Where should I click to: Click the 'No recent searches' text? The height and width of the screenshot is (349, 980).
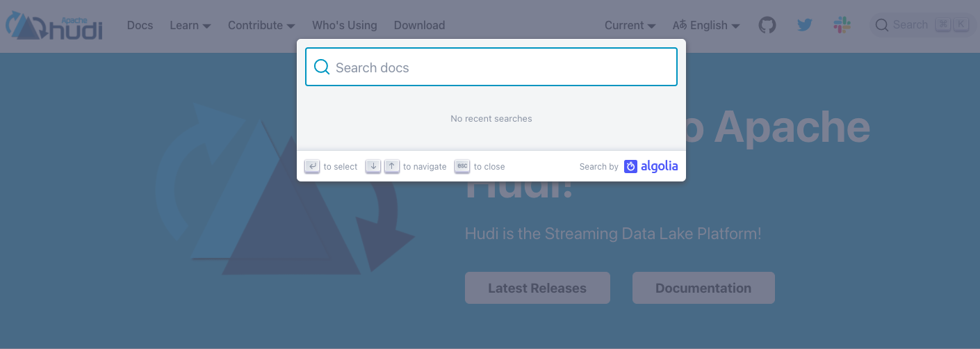(491, 118)
